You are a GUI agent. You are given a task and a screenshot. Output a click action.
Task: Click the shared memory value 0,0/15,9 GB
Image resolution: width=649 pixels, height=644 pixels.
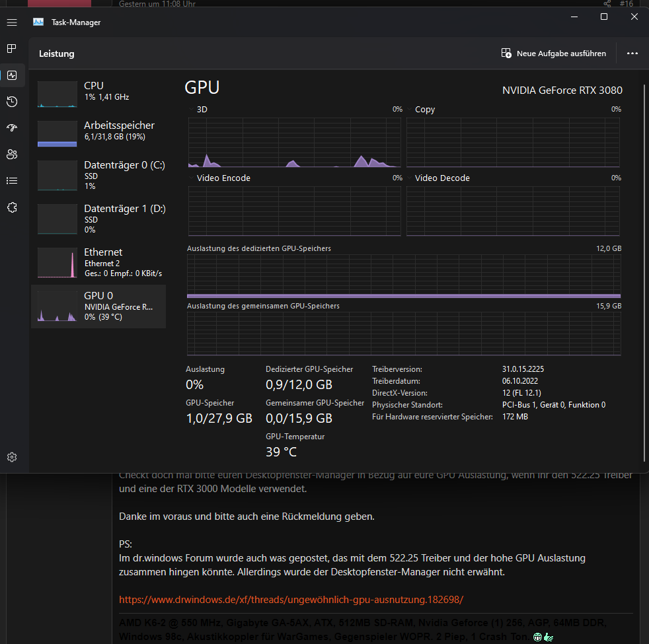click(299, 418)
